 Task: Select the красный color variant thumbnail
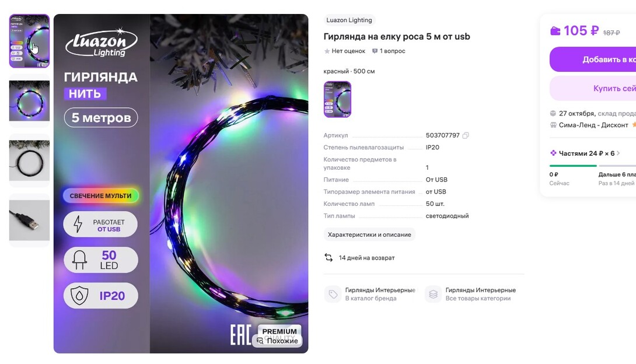[337, 99]
